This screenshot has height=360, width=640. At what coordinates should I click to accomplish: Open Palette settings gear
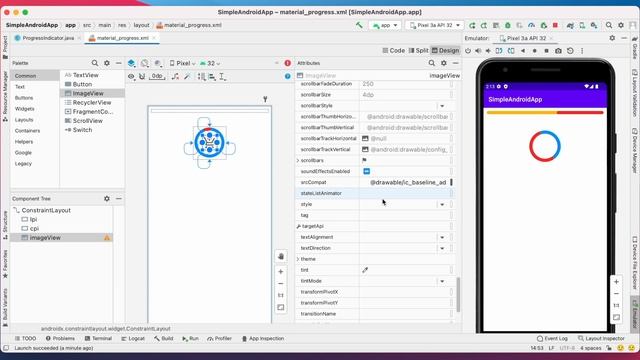[107, 63]
